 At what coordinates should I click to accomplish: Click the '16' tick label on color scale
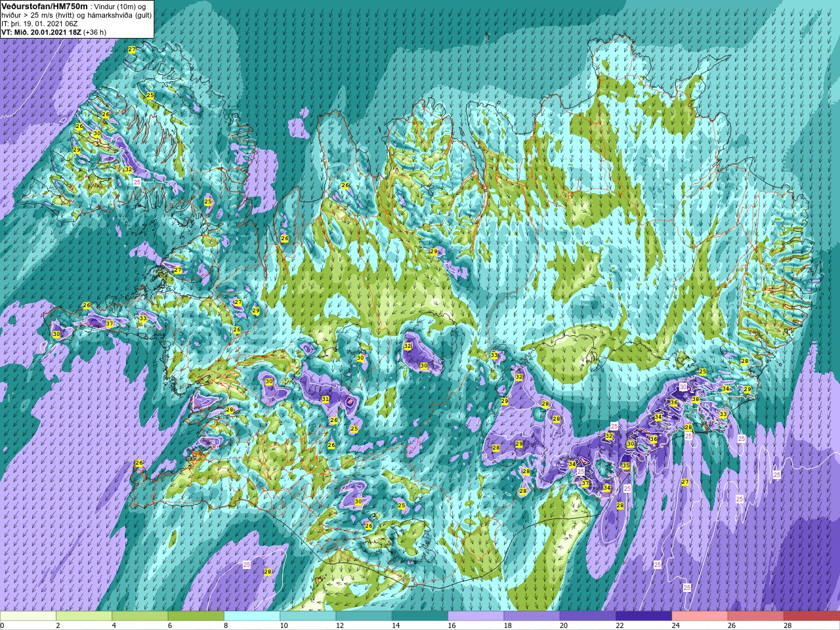coord(451,625)
